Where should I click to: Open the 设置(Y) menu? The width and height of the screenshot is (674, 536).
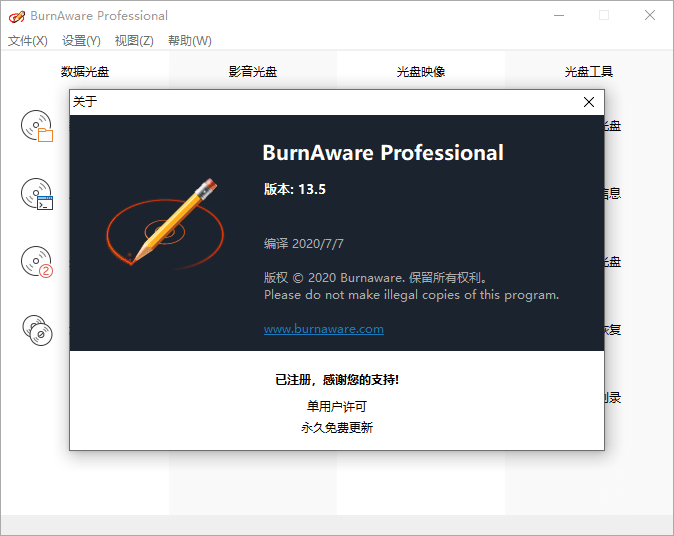(81, 41)
